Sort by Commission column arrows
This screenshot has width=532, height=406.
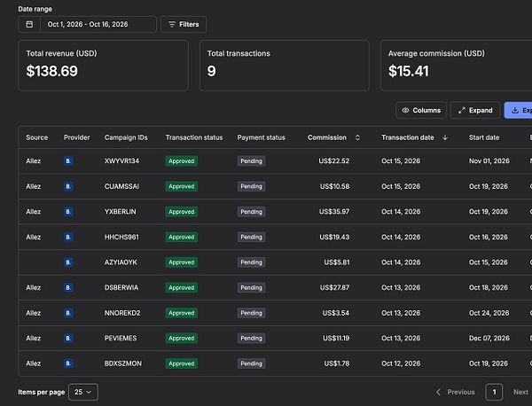[357, 137]
